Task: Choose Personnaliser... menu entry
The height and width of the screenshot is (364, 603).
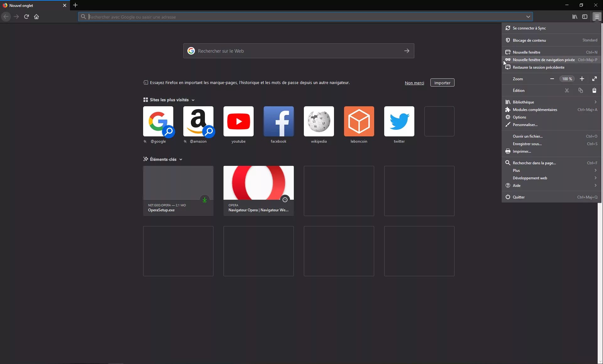Action: (551, 124)
